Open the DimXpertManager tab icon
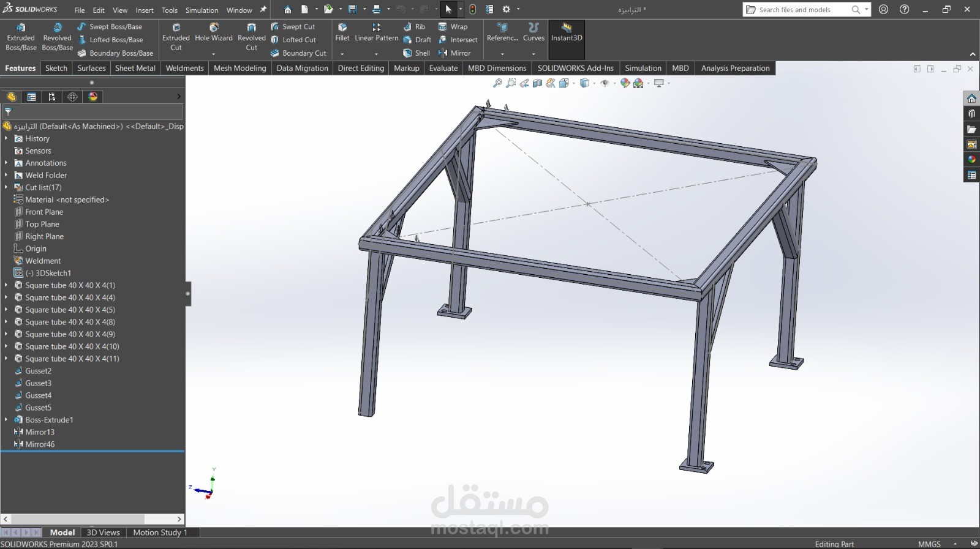Image resolution: width=980 pixels, height=549 pixels. [72, 97]
